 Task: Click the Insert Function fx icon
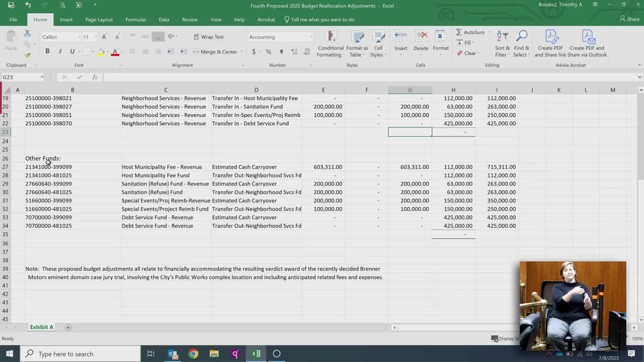[x=95, y=77]
